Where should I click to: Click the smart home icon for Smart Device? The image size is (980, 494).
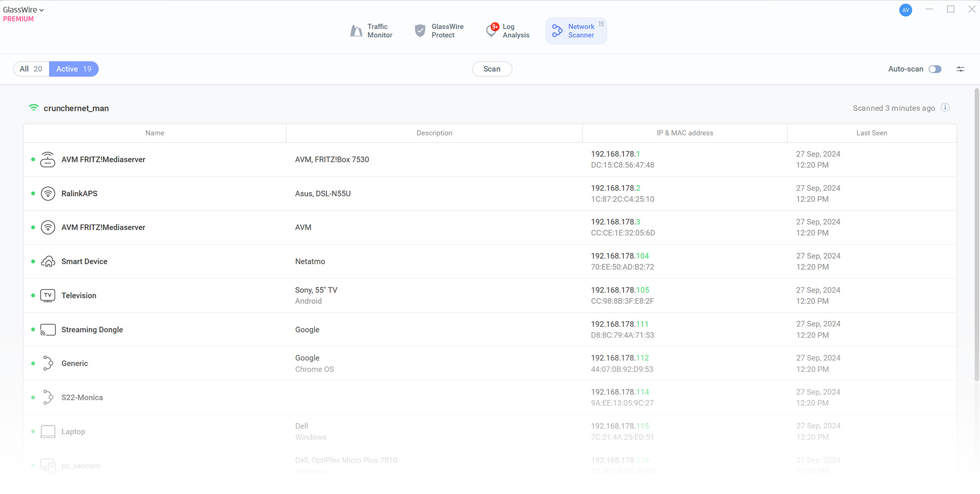[x=48, y=262]
